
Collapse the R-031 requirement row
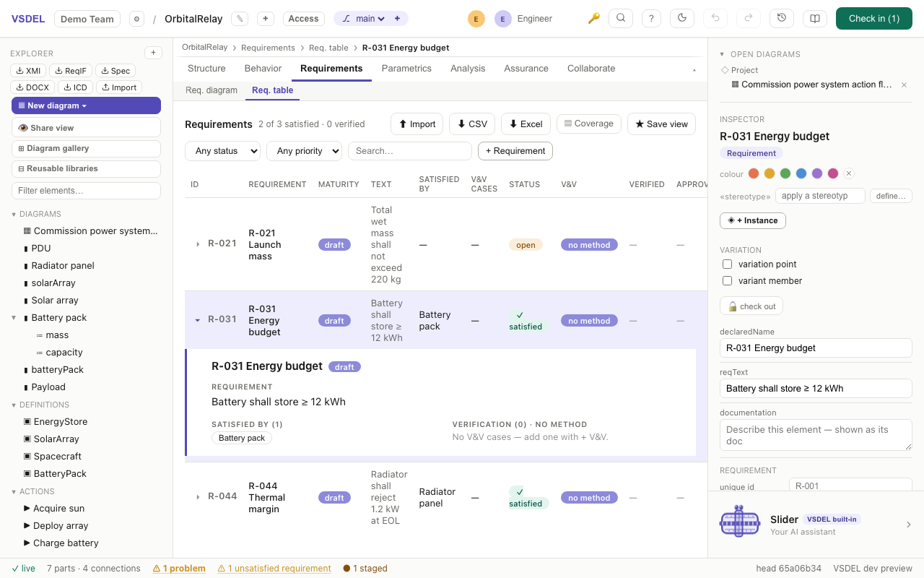click(x=198, y=320)
